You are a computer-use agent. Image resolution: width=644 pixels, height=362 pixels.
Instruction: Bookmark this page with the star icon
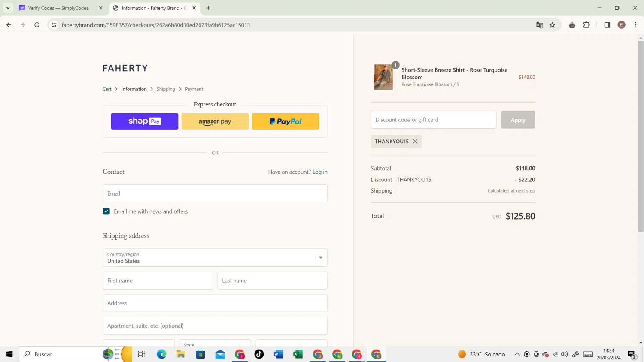[x=553, y=25]
